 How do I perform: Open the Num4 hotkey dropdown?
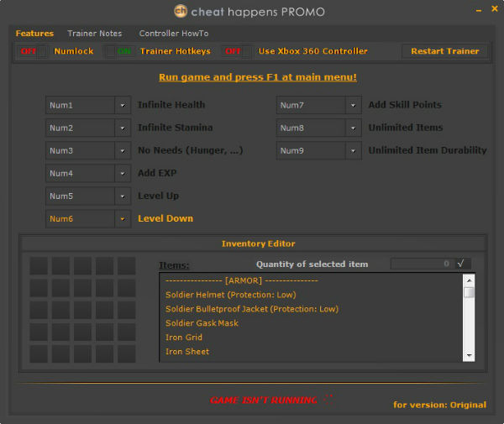click(x=123, y=174)
